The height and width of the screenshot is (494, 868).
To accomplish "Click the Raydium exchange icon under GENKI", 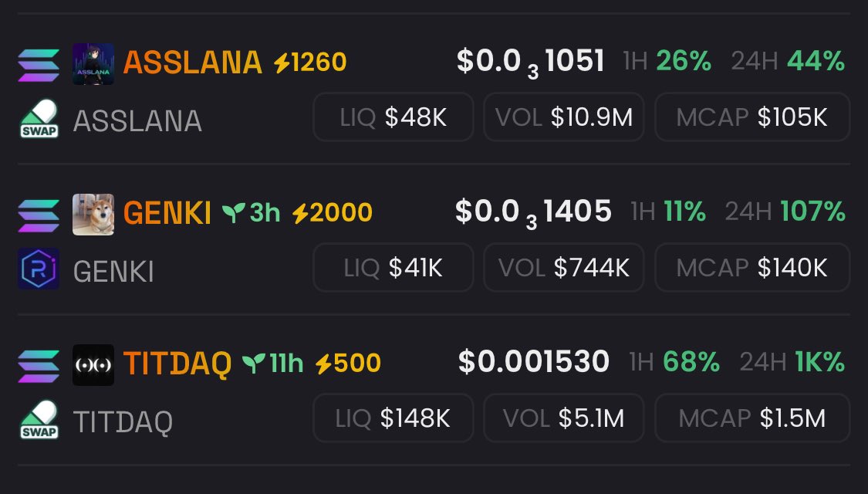I will [39, 269].
